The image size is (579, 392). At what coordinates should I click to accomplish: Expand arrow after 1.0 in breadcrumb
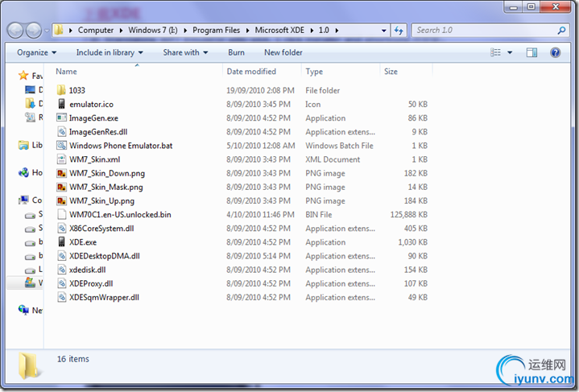coord(337,31)
